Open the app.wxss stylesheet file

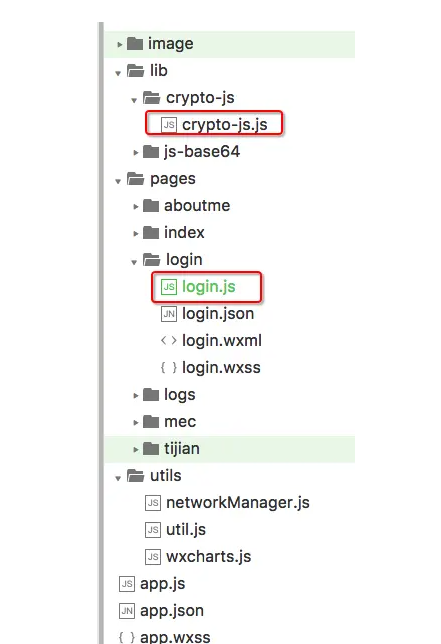[175, 637]
